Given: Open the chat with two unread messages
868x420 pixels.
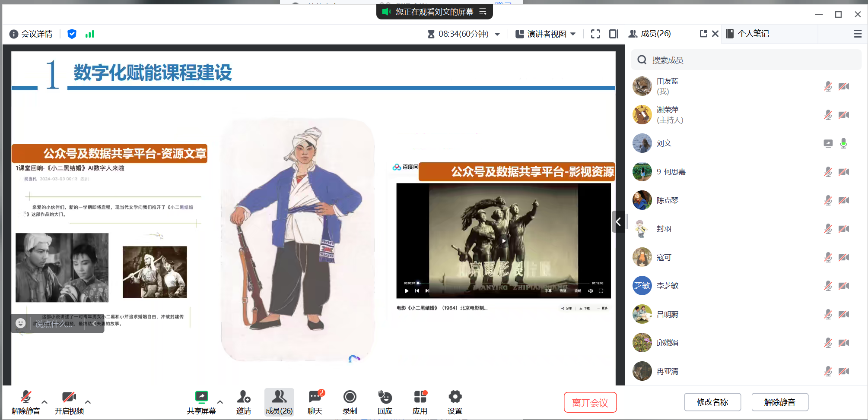Looking at the screenshot, I should (x=315, y=402).
